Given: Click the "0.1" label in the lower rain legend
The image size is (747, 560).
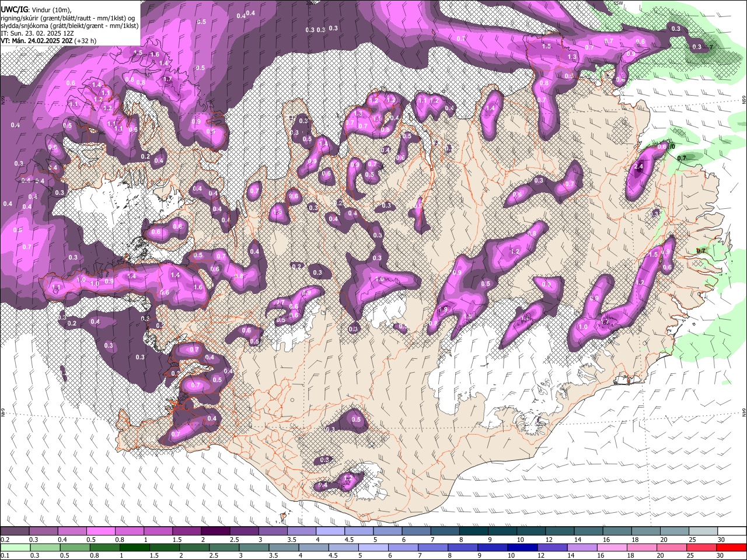Looking at the screenshot, I should point(4,555).
